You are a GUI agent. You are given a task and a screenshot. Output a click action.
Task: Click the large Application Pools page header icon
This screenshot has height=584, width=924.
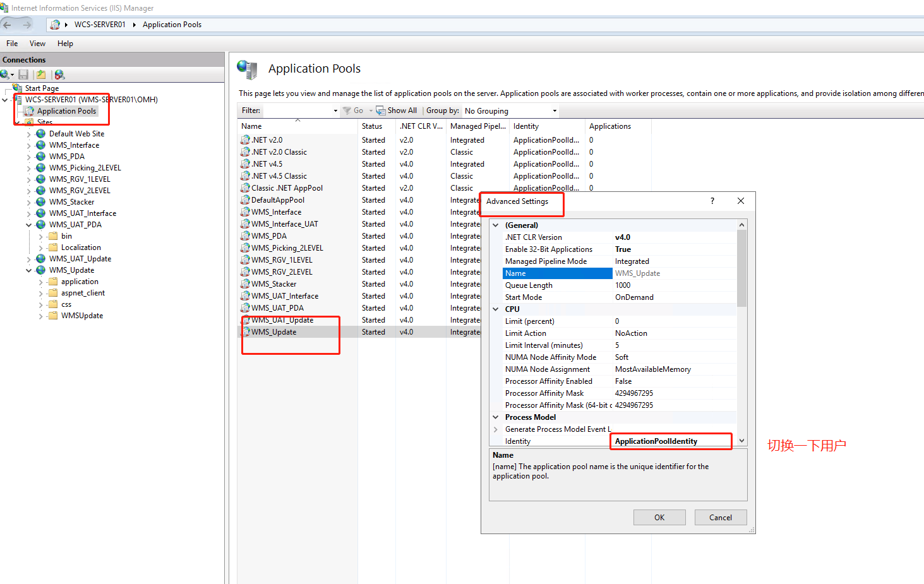[247, 69]
